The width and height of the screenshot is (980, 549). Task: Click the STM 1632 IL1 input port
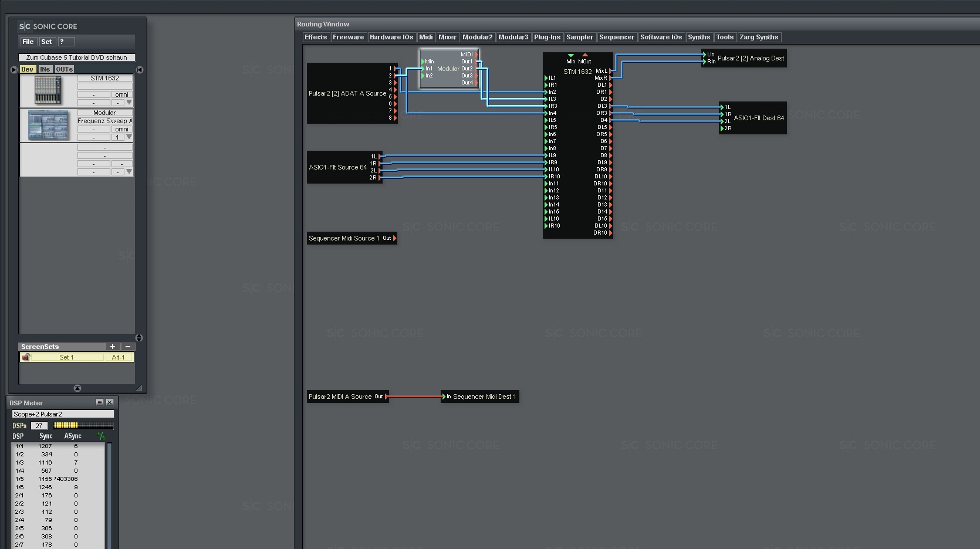pos(546,78)
